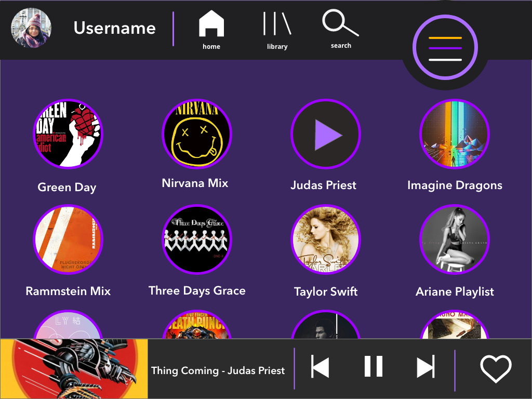
Task: Open the Five Finger Death Punch cover
Action: click(197, 325)
